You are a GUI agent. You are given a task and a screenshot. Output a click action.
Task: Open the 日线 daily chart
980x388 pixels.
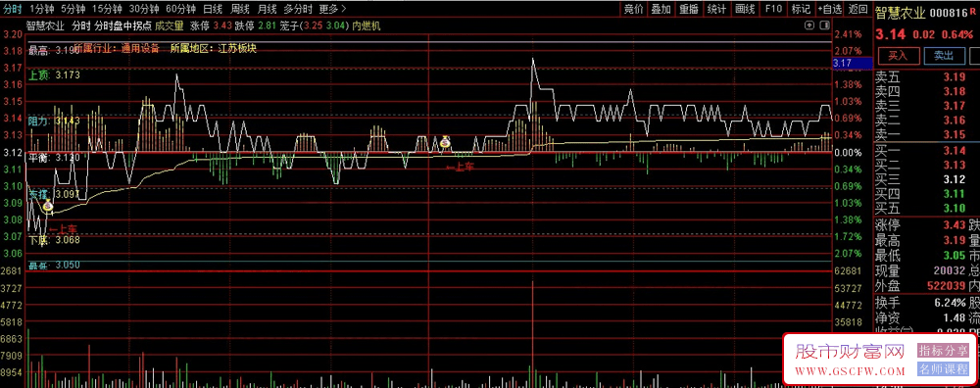(x=213, y=9)
